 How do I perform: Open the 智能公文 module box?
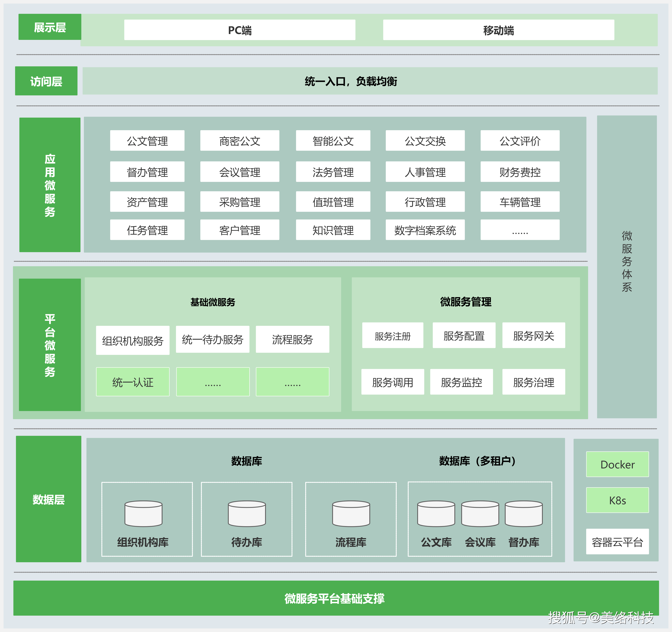tap(333, 140)
